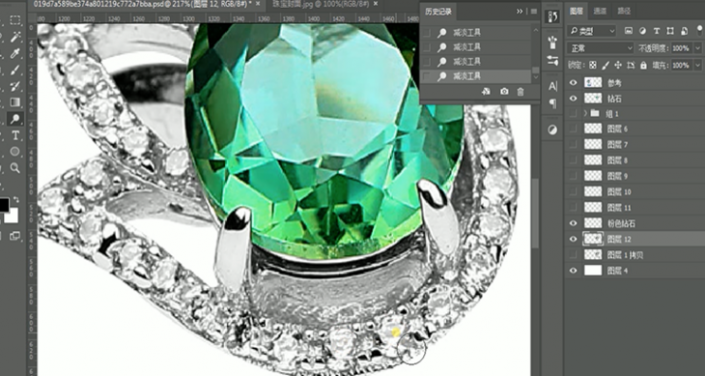705x376 pixels.
Task: Filter layers by pixel layers
Action: tap(629, 31)
